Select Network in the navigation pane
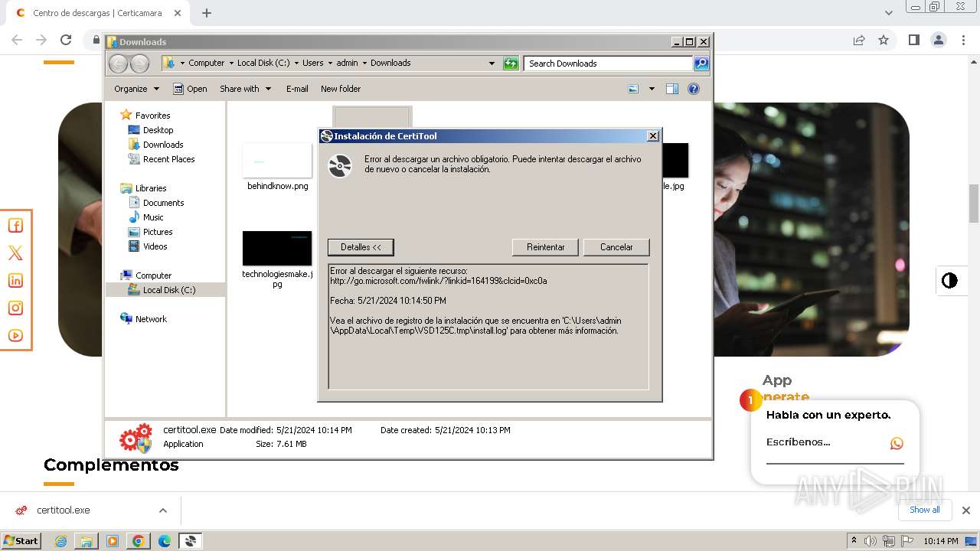Viewport: 980px width, 551px height. coord(151,319)
